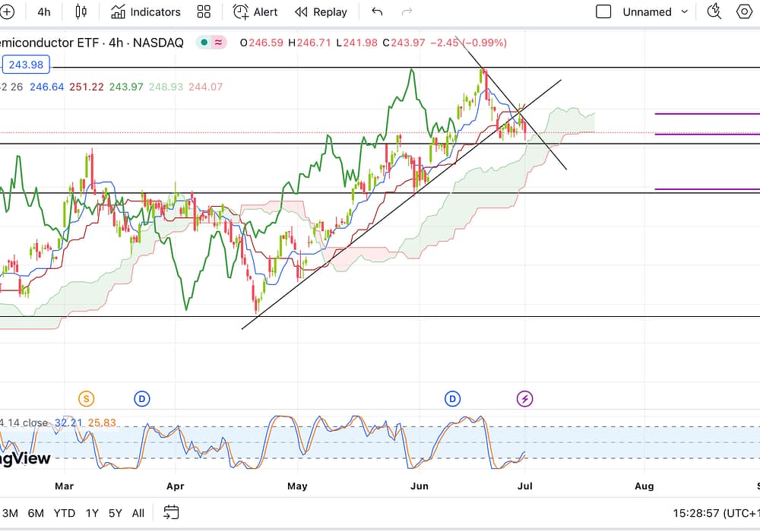Select the YTD date range
The width and height of the screenshot is (760, 532).
[64, 513]
